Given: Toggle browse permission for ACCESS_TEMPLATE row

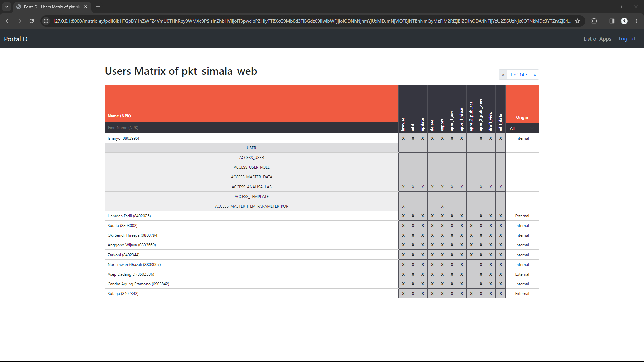Looking at the screenshot, I should [x=403, y=197].
